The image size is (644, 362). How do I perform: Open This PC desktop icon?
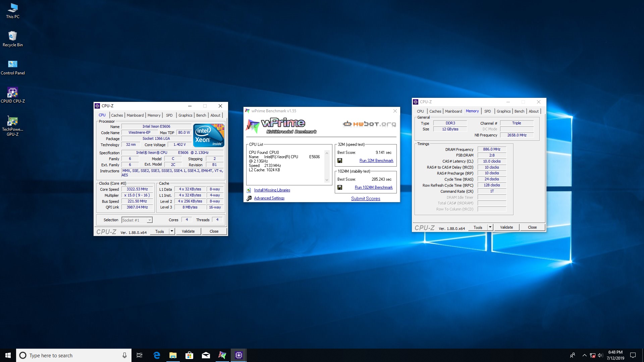(13, 10)
